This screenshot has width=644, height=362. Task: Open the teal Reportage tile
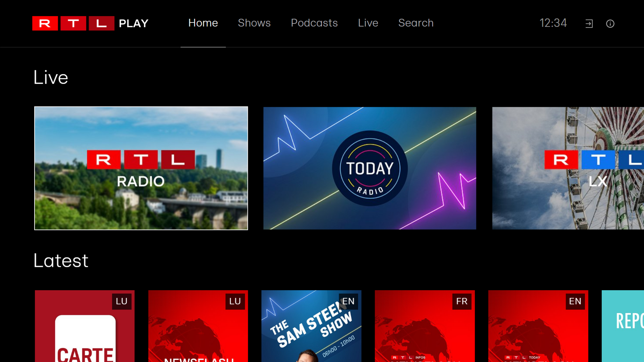pyautogui.click(x=623, y=326)
